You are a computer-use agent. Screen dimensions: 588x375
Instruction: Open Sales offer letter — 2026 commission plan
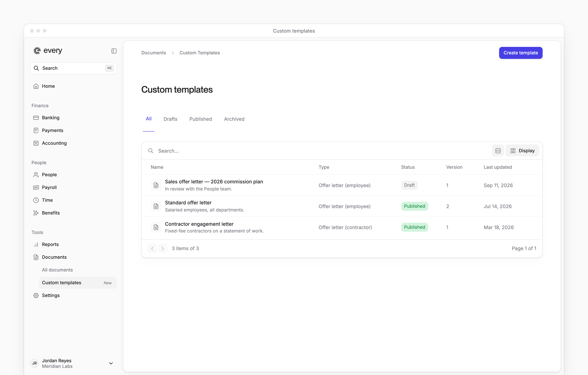(x=214, y=182)
